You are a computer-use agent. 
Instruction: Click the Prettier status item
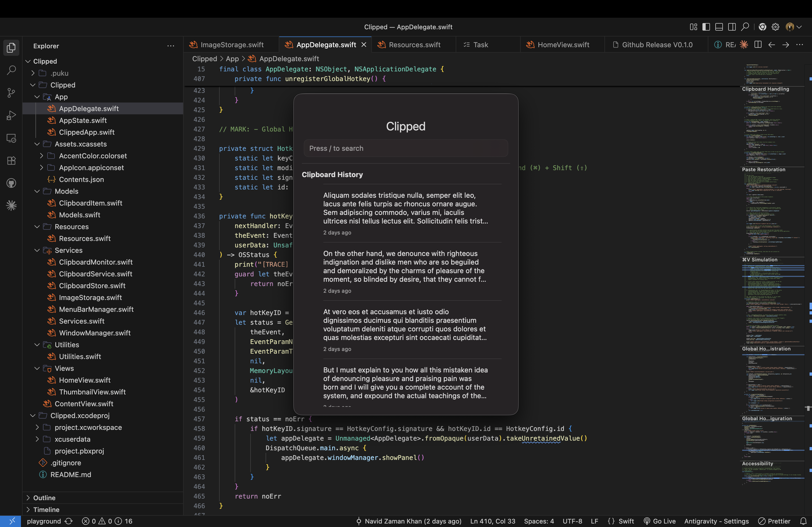(774, 521)
